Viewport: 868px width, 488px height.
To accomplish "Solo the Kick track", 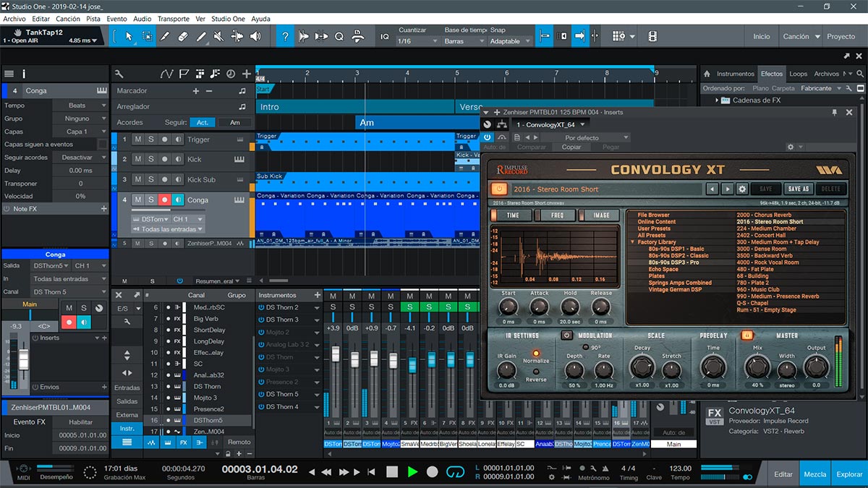I will (x=151, y=159).
